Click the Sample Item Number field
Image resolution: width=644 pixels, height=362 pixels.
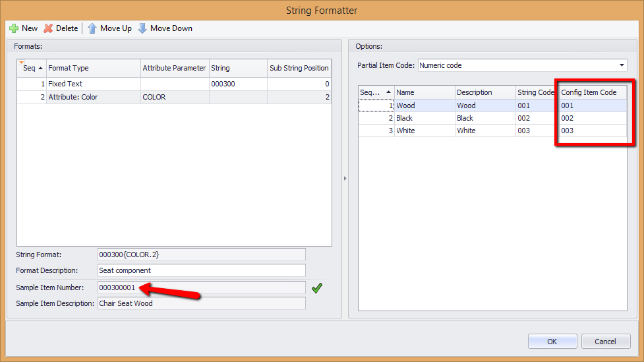tap(202, 287)
